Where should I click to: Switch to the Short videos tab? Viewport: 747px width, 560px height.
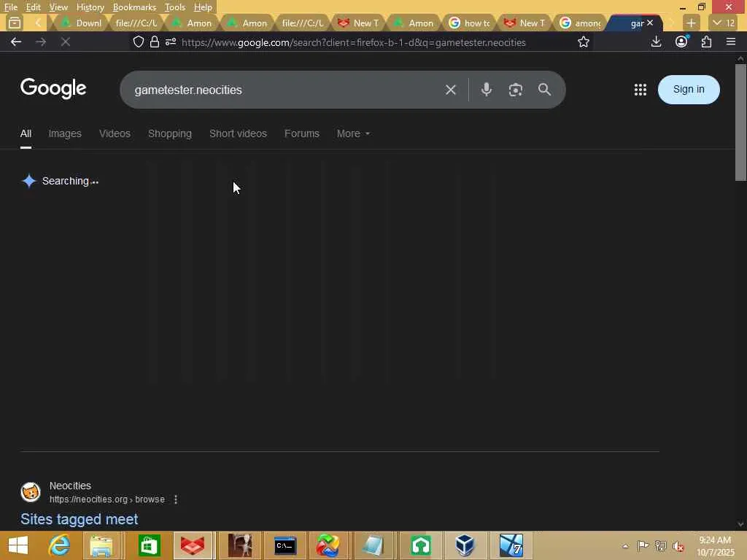click(239, 134)
